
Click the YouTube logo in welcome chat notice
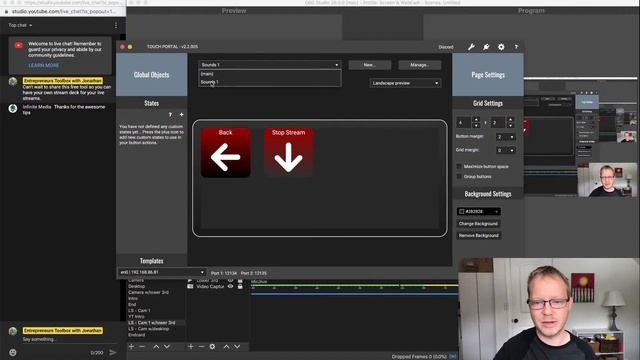[19, 45]
